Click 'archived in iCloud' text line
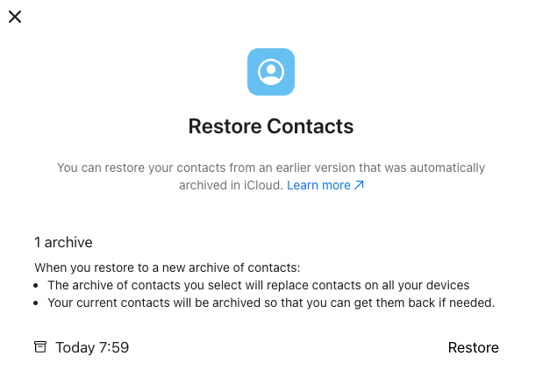550x392 pixels. [228, 186]
